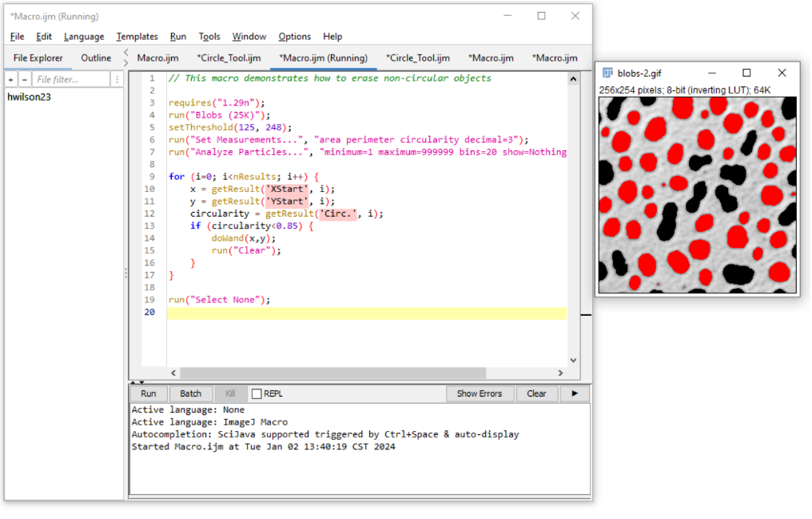Click the plus button in File Explorer
The width and height of the screenshot is (812, 519).
tap(11, 79)
